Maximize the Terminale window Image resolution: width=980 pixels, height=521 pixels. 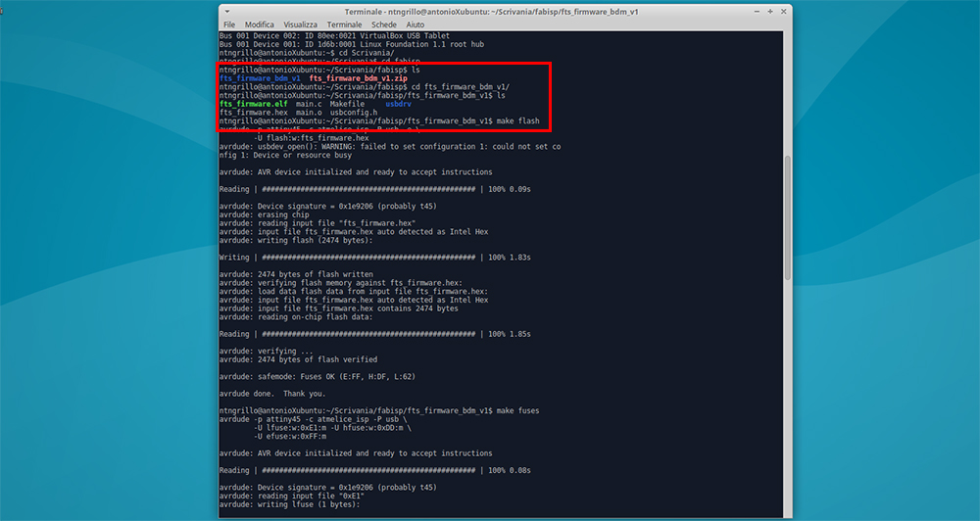click(x=770, y=11)
